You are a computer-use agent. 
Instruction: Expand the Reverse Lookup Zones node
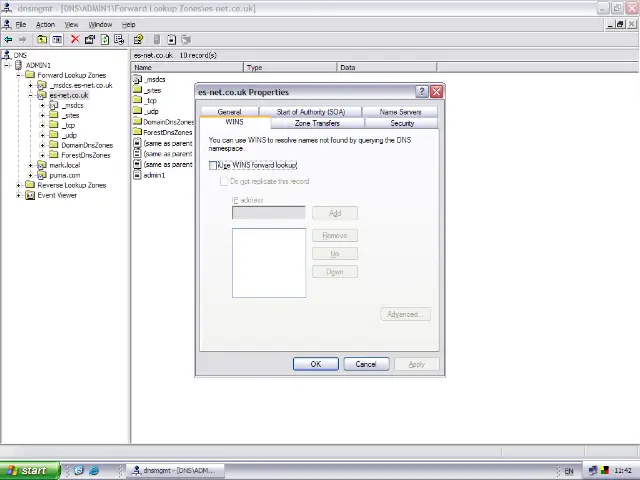coord(18,185)
